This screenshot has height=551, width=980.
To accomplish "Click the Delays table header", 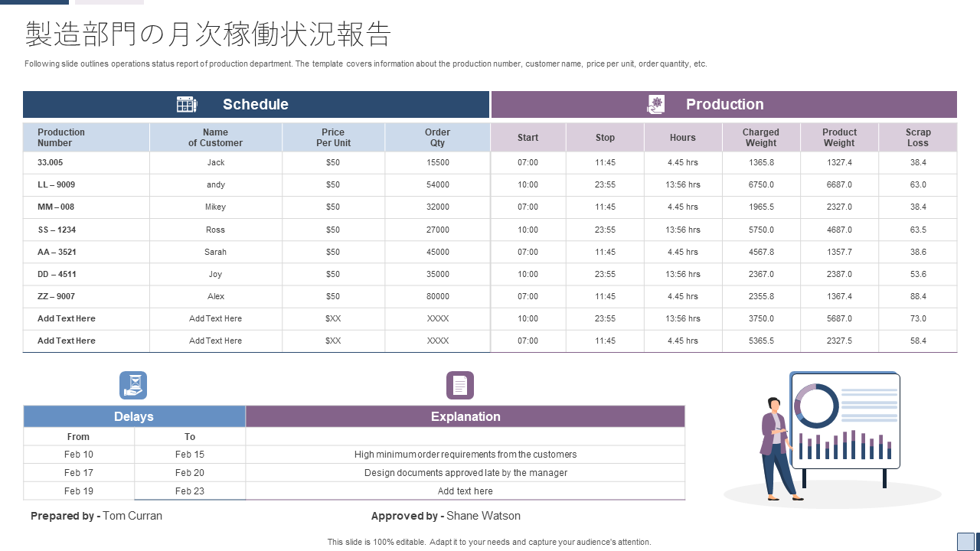I will pyautogui.click(x=134, y=416).
